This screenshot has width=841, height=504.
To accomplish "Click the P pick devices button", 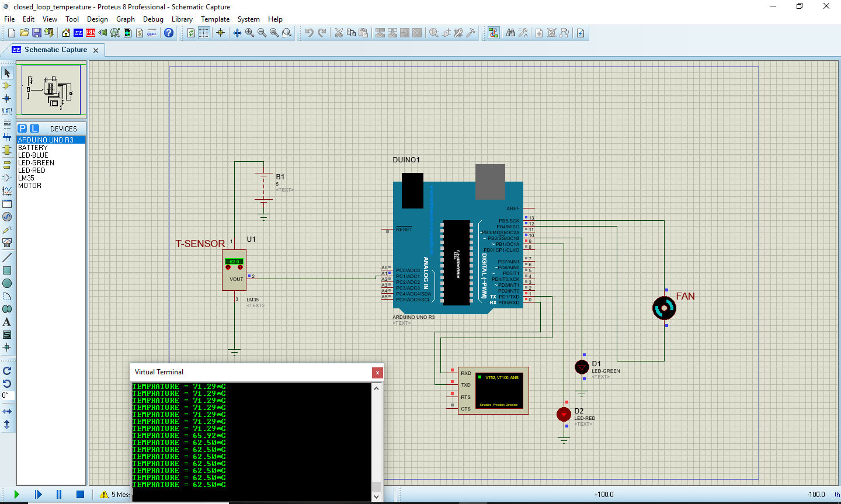I will [22, 128].
